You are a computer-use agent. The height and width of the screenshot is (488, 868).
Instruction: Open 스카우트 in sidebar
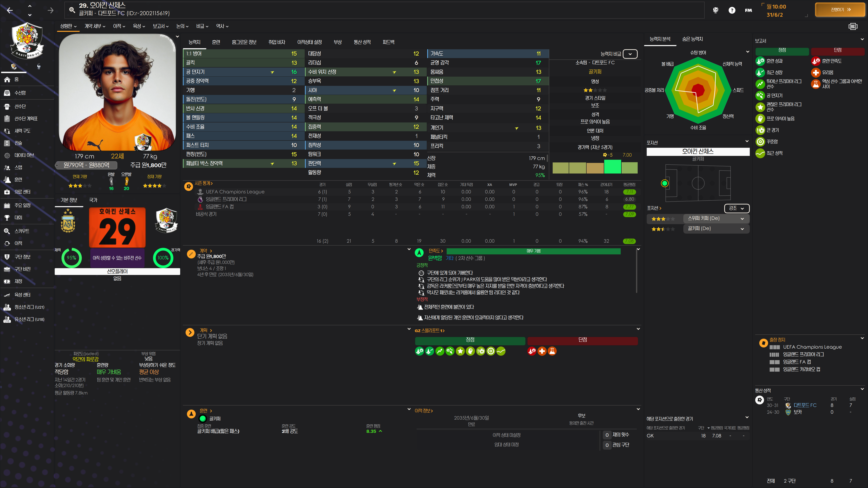(27, 231)
